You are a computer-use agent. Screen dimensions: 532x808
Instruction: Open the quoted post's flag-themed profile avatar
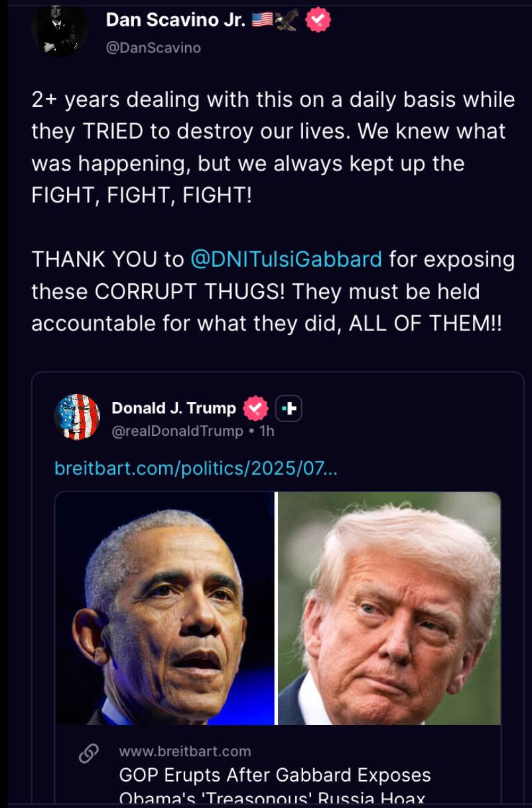pos(77,417)
